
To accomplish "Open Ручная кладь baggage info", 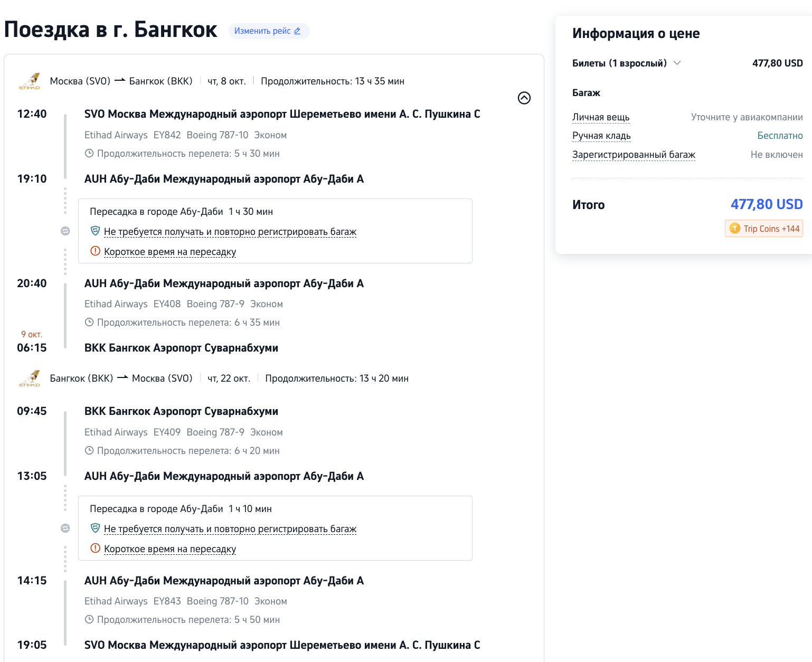I will click(601, 136).
